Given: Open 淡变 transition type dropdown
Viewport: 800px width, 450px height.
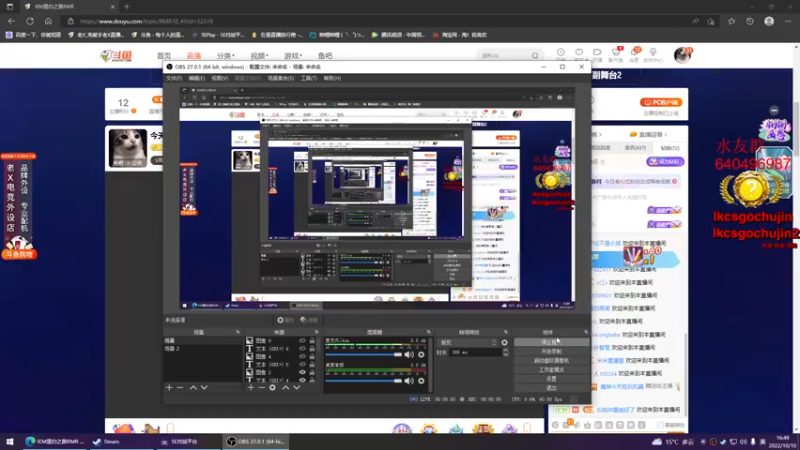Looking at the screenshot, I should coord(467,342).
